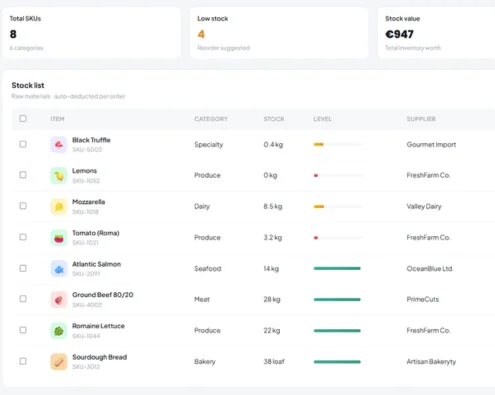Click the Mozzarella cheese icon
495x395 pixels.
pos(59,207)
